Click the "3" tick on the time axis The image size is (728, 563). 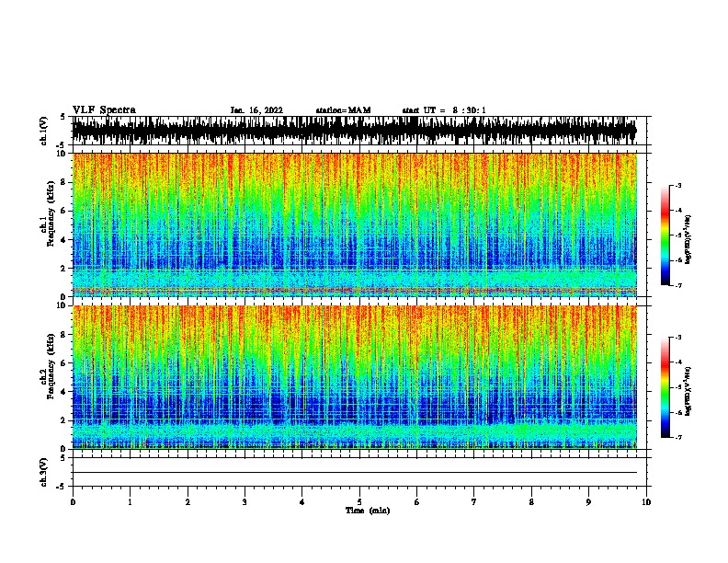click(245, 502)
